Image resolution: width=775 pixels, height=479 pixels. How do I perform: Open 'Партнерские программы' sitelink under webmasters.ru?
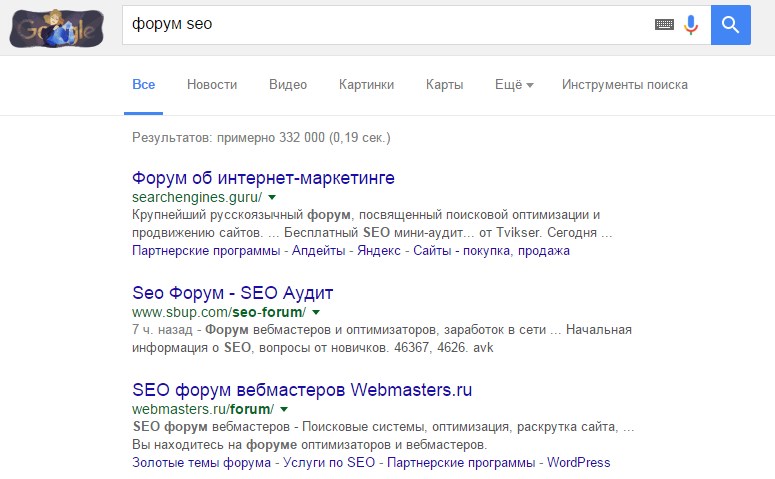461,463
